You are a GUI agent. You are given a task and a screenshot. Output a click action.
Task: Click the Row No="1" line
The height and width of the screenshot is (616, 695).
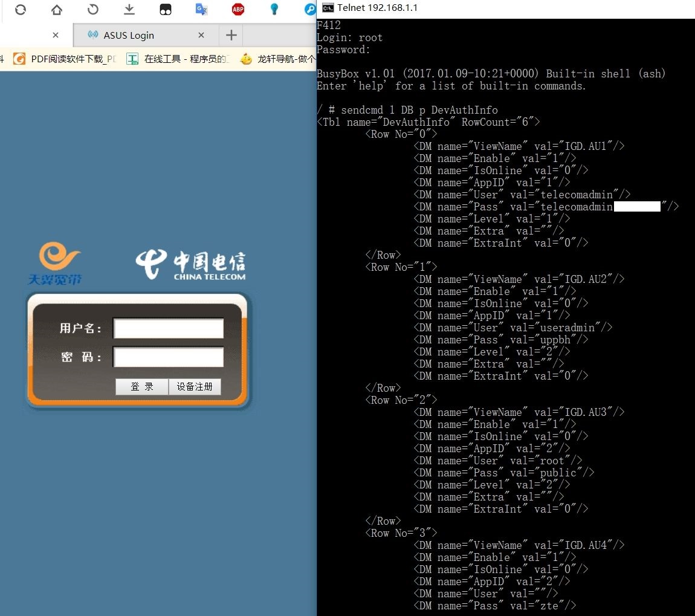tap(401, 267)
